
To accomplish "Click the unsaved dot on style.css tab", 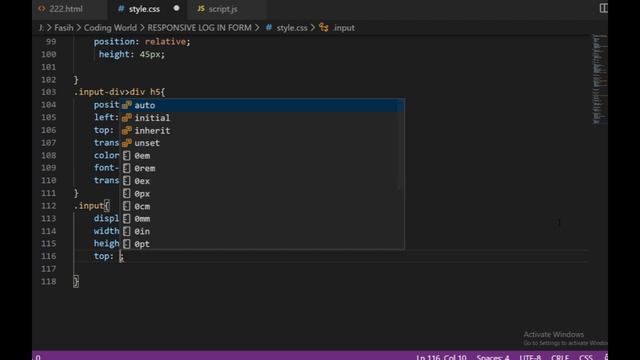I will pos(176,8).
